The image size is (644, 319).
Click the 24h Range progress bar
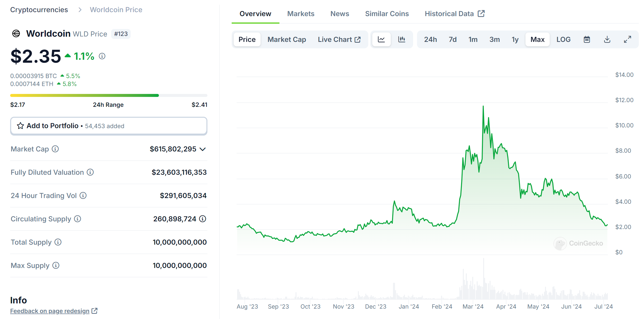(x=109, y=95)
